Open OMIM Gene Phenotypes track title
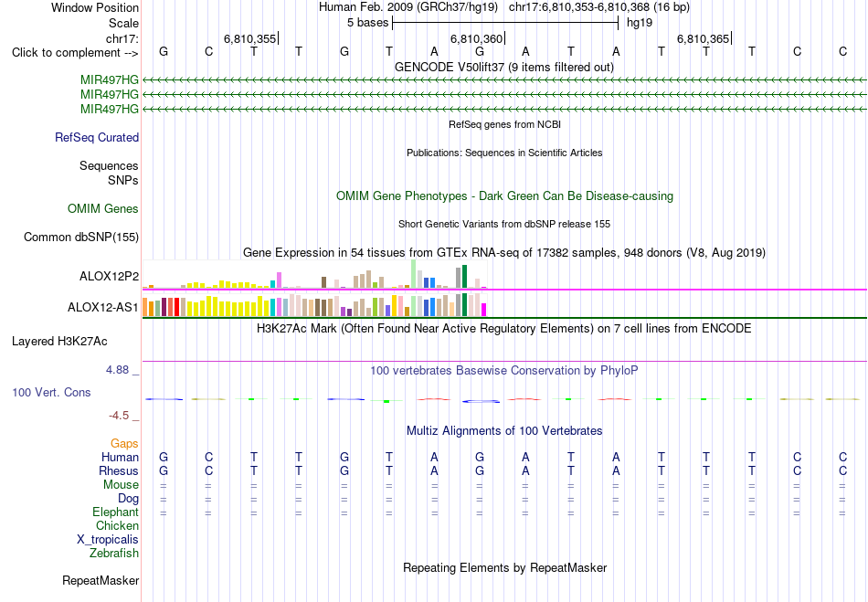 [504, 195]
